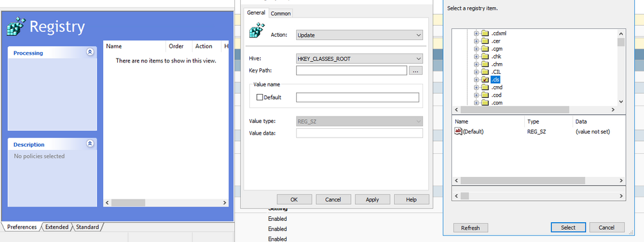Click Cancel in the registry item browser
The height and width of the screenshot is (242, 644).
[607, 228]
